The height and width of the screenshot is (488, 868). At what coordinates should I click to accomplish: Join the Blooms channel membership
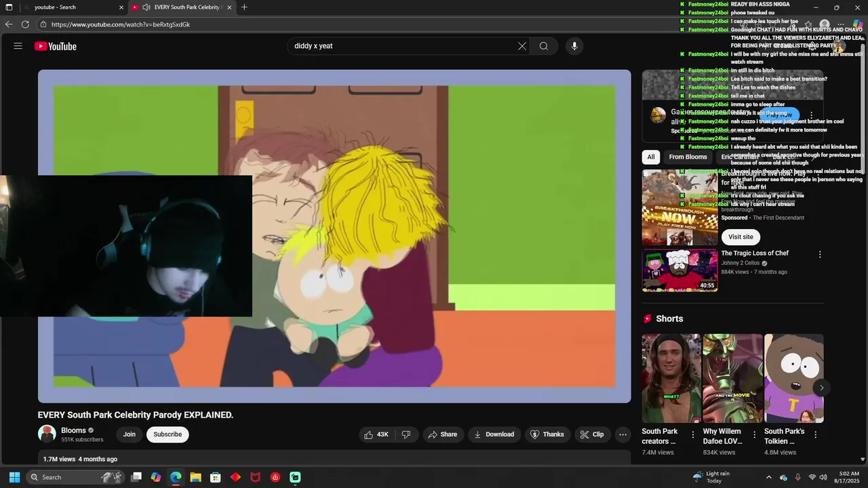pyautogui.click(x=130, y=434)
